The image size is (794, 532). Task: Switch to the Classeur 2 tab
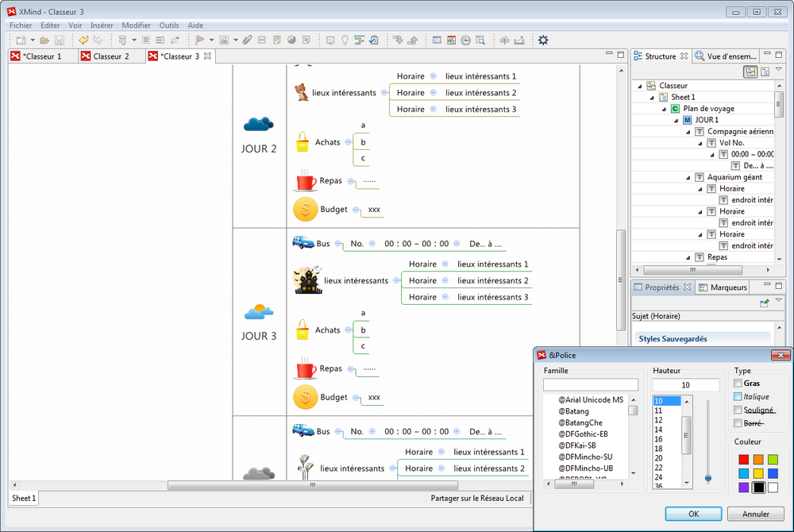[x=110, y=56]
